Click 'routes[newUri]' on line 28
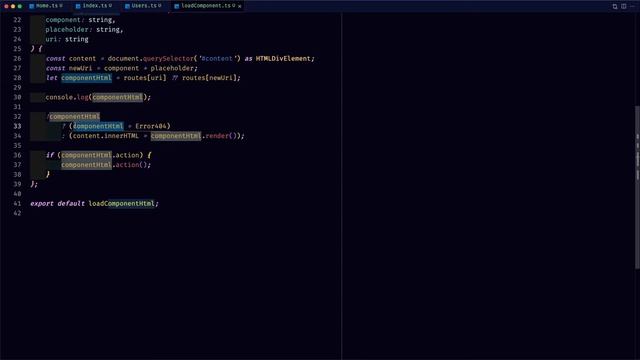Screen dimensions: 640x360 [x=209, y=78]
